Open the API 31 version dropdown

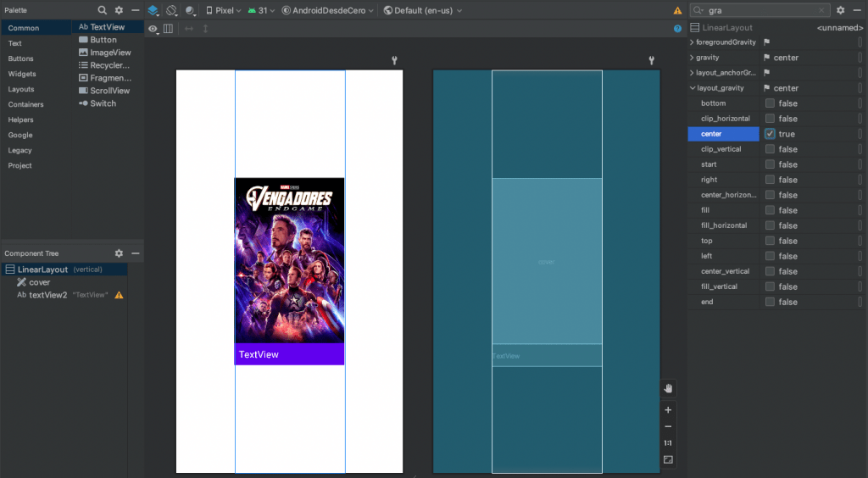pyautogui.click(x=261, y=10)
